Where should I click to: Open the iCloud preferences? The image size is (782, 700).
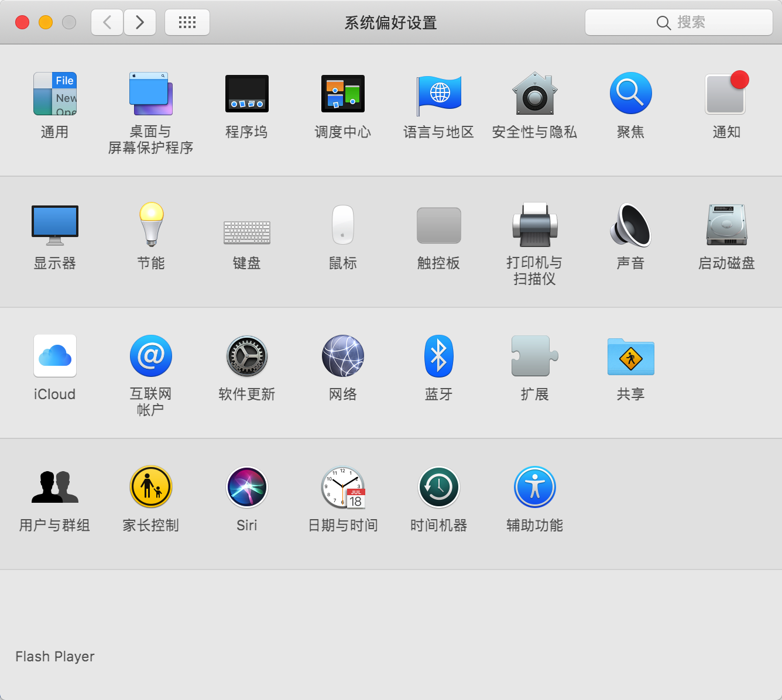54,356
